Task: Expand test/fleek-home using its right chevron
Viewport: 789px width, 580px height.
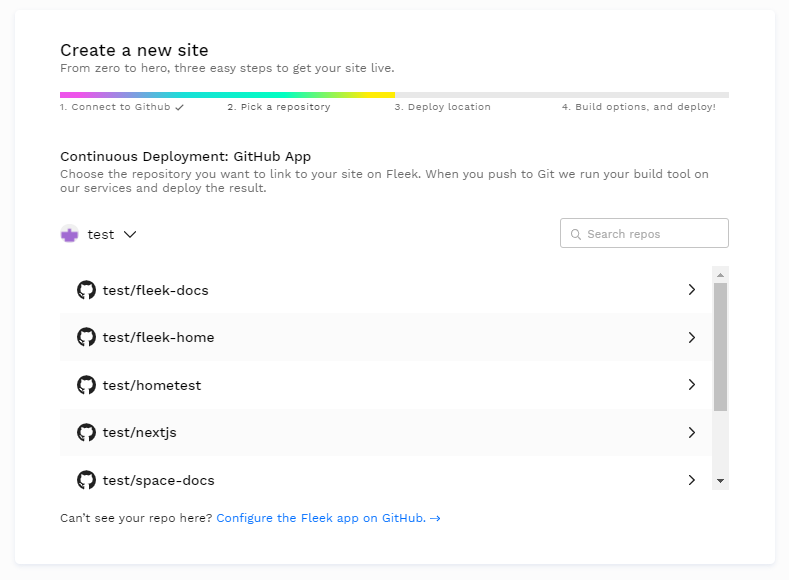Action: tap(691, 337)
